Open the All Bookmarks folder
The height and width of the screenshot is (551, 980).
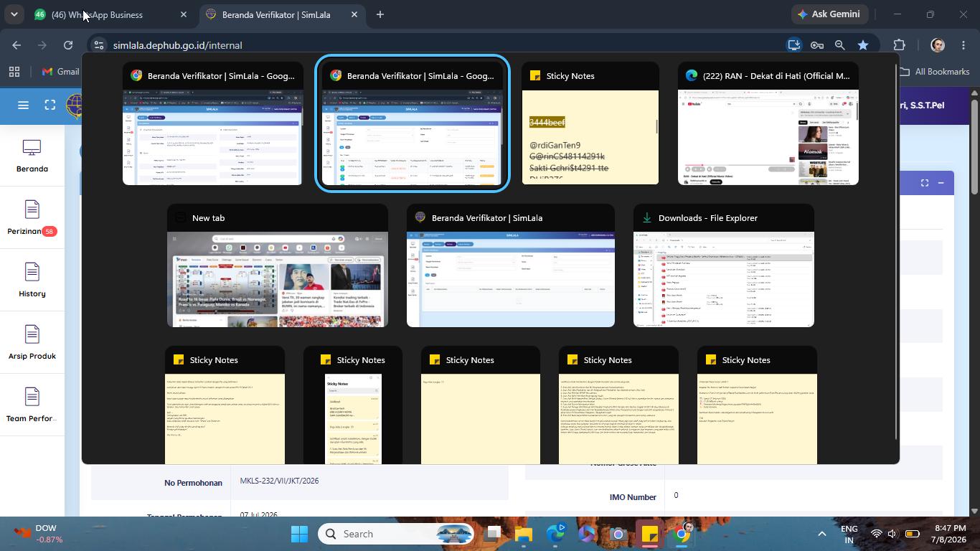point(934,72)
